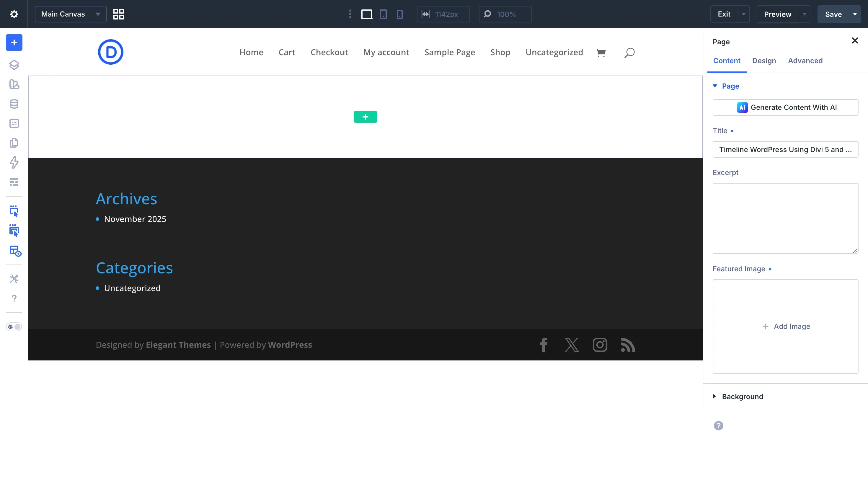Click the Divi logo in site header
This screenshot has width=868, height=493.
[111, 52]
